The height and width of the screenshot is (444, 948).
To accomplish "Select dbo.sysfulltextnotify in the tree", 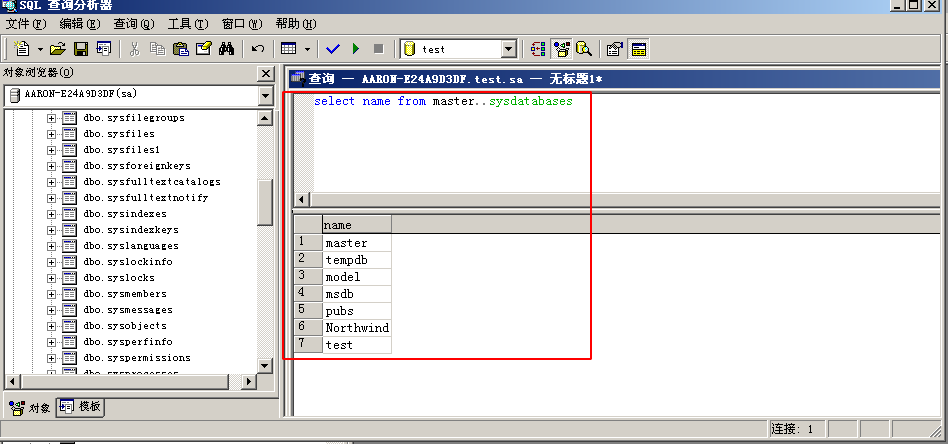I will [x=146, y=198].
